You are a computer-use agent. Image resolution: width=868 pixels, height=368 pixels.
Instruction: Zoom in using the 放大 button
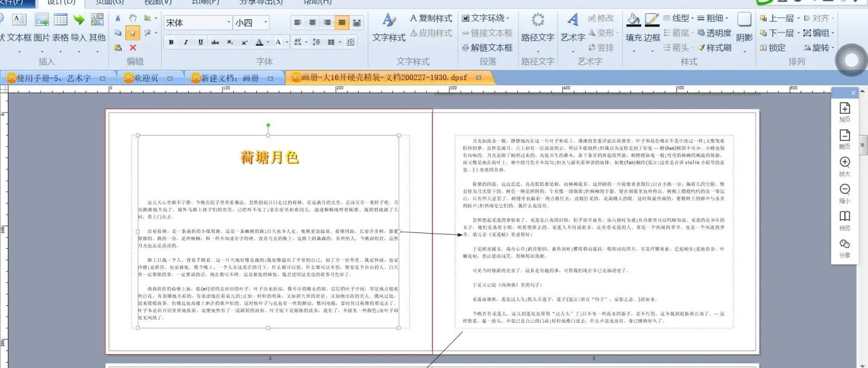(x=844, y=166)
